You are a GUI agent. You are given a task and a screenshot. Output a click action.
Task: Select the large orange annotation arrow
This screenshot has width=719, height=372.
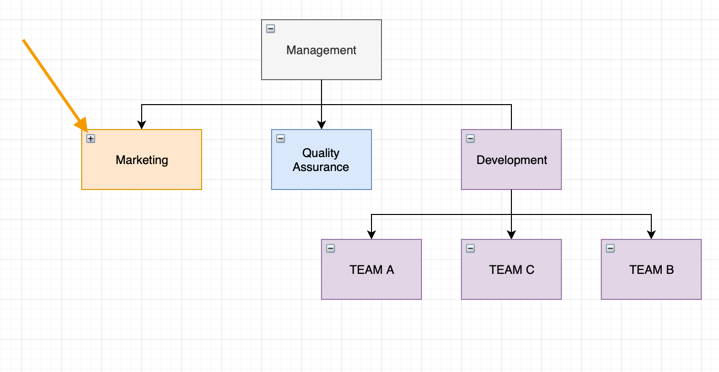(x=54, y=84)
